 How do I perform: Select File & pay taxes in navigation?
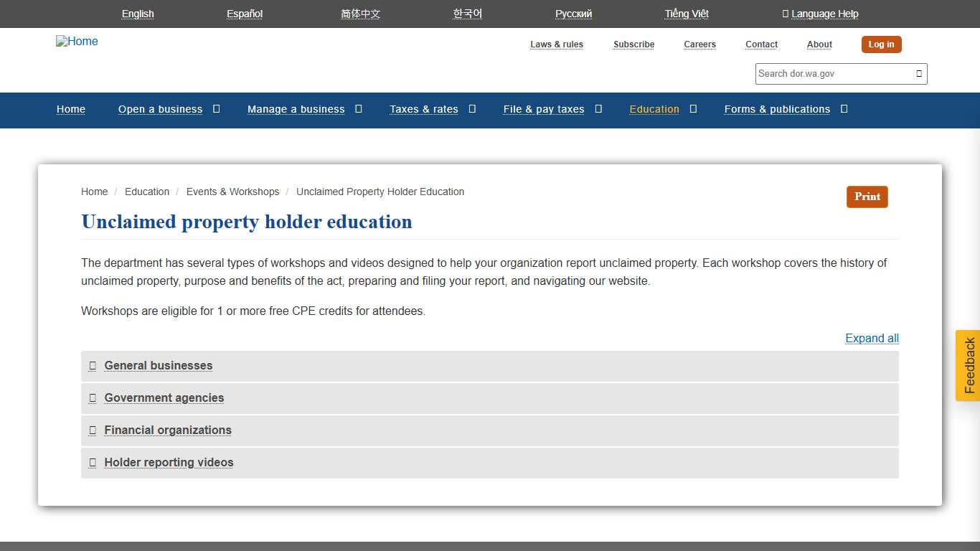[x=543, y=109]
